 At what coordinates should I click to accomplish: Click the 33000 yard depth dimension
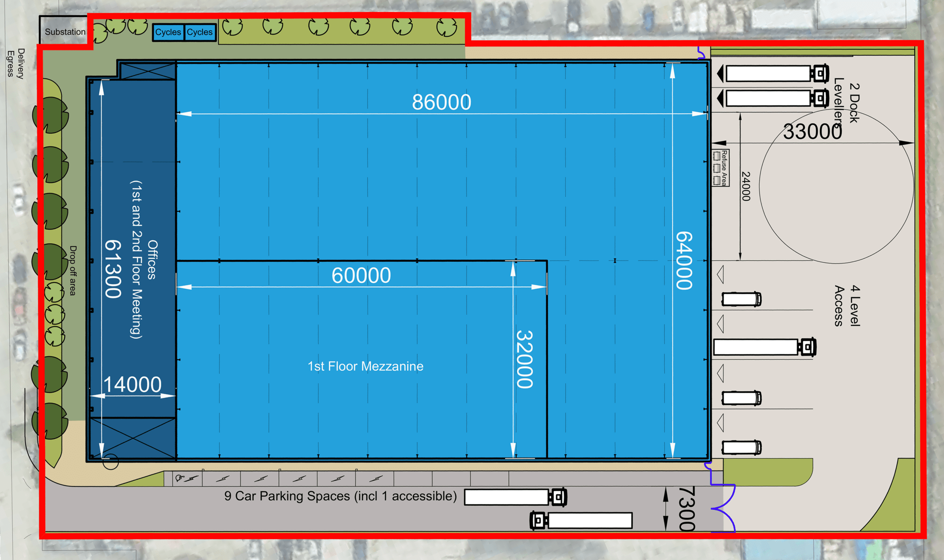pyautogui.click(x=812, y=131)
